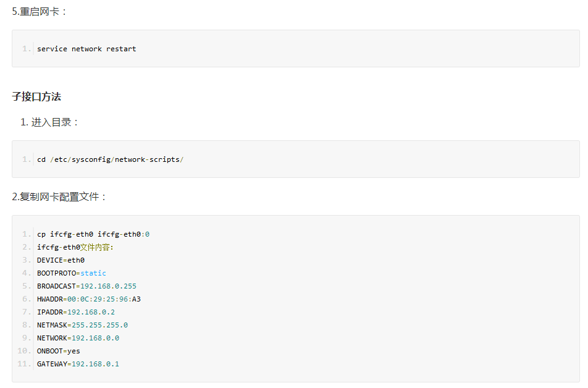Click the NETMASK value 255.255.255.0
The width and height of the screenshot is (588, 388).
tap(100, 325)
